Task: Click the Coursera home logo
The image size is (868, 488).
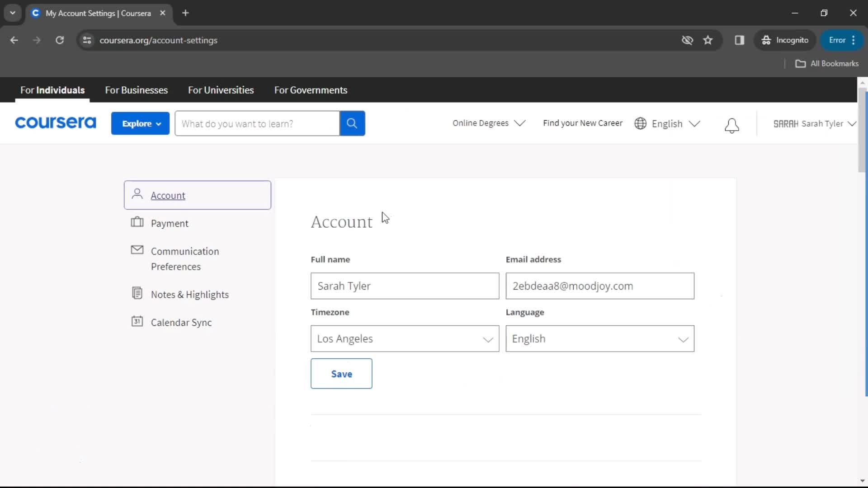Action: pos(56,123)
